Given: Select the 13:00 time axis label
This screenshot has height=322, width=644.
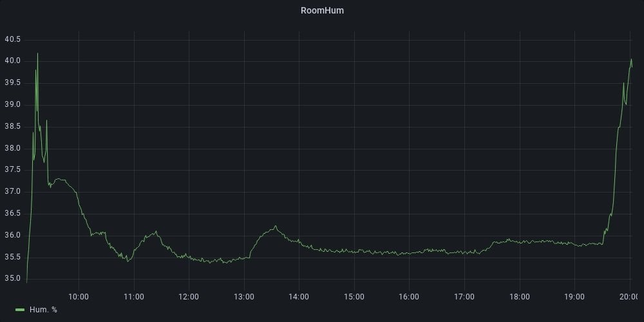Looking at the screenshot, I should click(244, 296).
